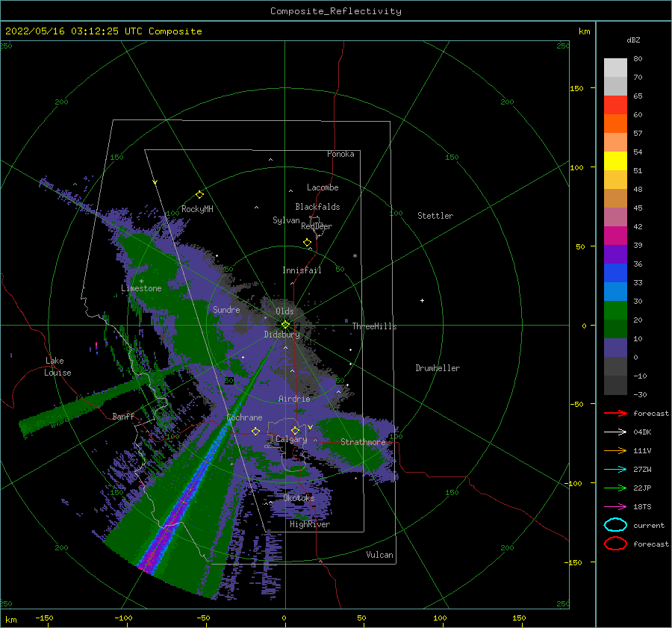
Task: Select the red swatch between 65 and 60 dBZ
Action: [x=615, y=105]
